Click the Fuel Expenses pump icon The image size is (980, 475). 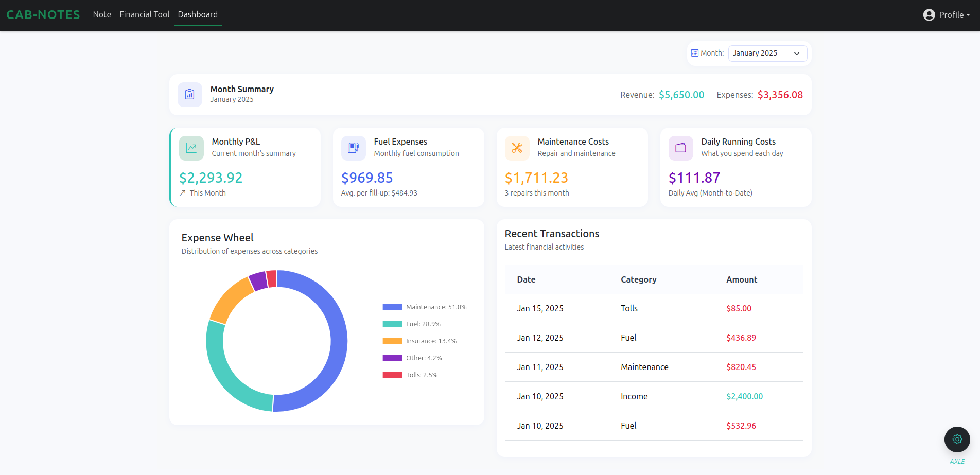click(x=354, y=148)
